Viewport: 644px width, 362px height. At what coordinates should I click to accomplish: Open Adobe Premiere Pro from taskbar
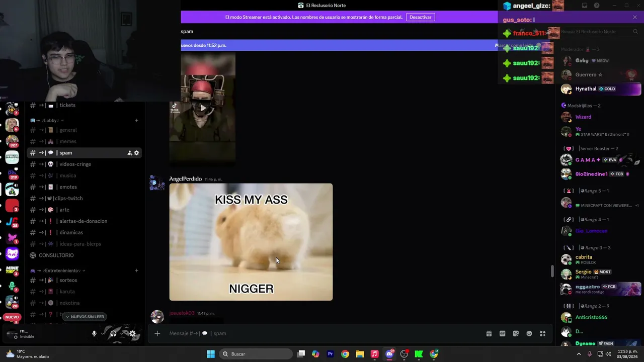pos(331,354)
